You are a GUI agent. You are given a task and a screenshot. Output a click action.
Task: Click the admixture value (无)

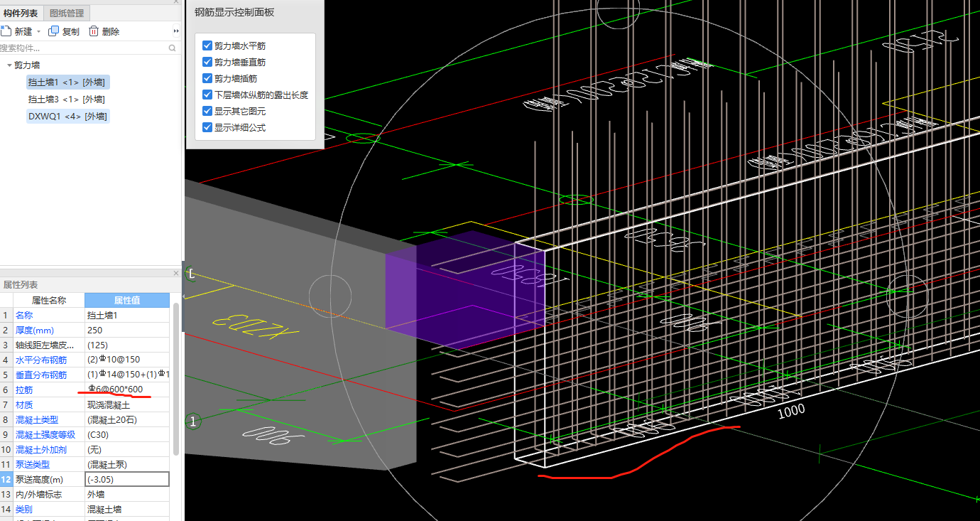127,450
